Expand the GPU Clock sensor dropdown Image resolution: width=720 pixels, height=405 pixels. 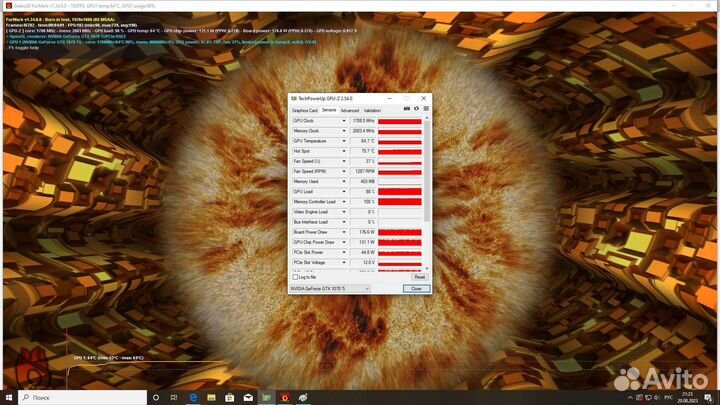[x=343, y=121]
